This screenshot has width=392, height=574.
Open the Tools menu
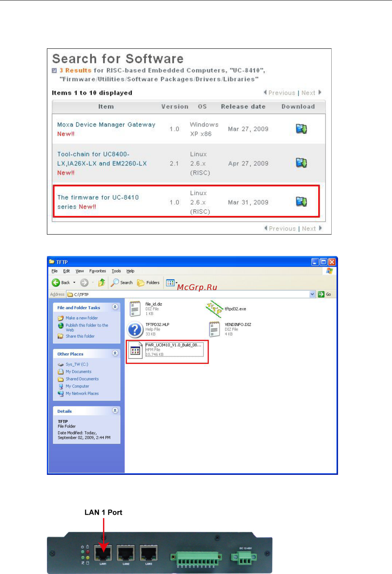point(116,271)
